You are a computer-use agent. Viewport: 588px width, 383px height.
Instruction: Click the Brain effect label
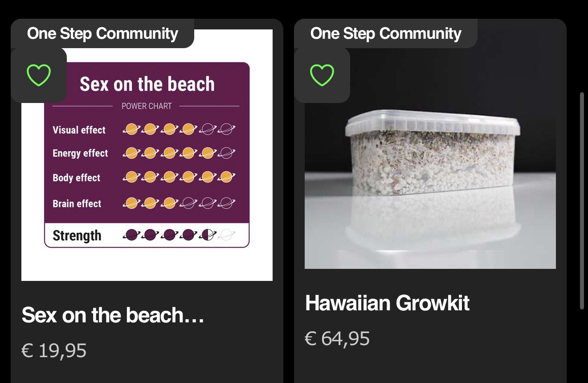coord(77,204)
